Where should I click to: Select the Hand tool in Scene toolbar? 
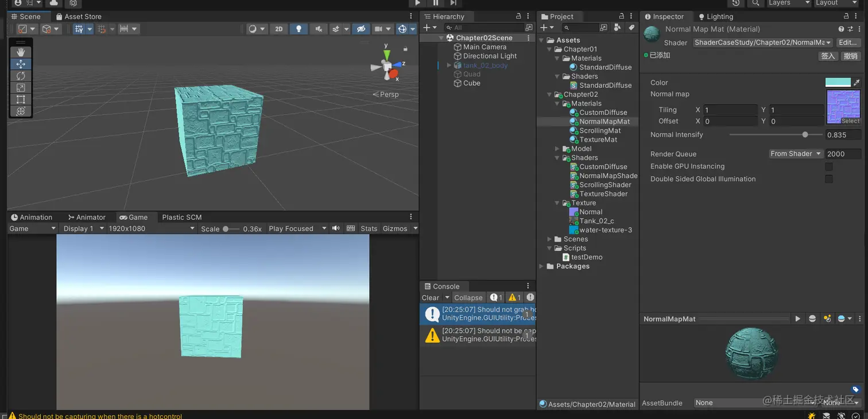[21, 52]
